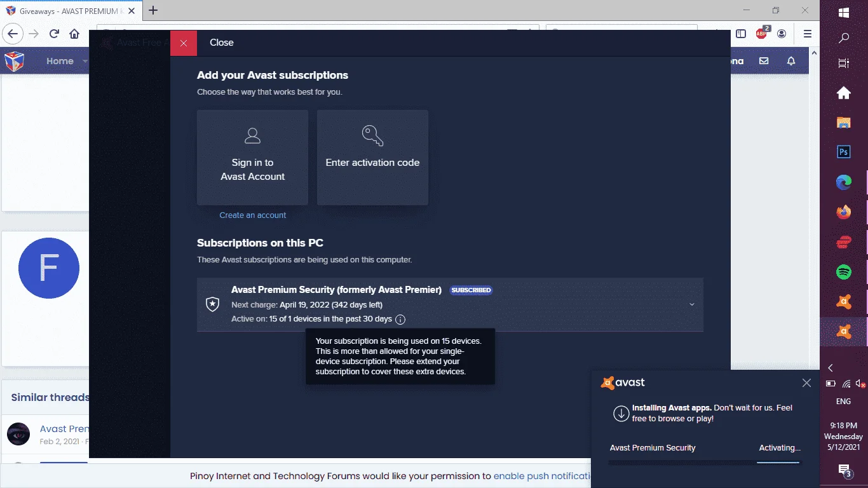Click the info icon beside devices count
The height and width of the screenshot is (488, 868).
pos(400,319)
